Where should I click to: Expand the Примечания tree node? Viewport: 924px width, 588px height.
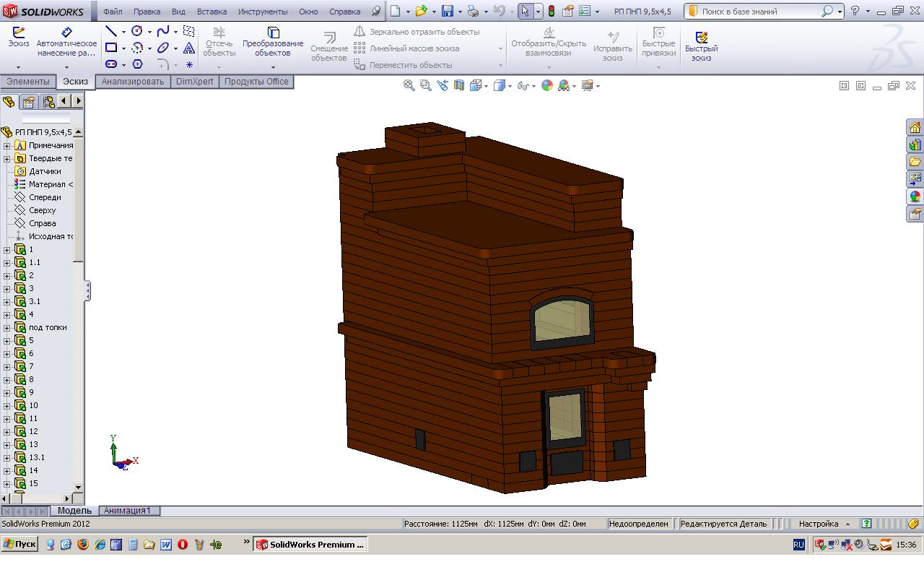tap(7, 145)
